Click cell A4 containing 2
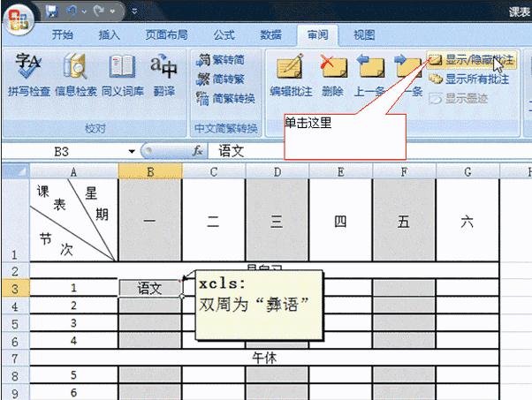This screenshot has width=532, height=400. [73, 306]
